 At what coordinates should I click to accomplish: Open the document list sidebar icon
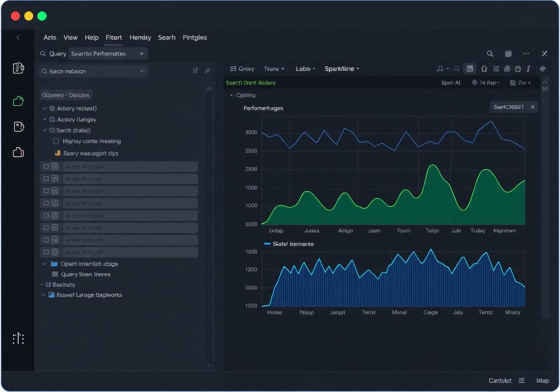pyautogui.click(x=18, y=68)
